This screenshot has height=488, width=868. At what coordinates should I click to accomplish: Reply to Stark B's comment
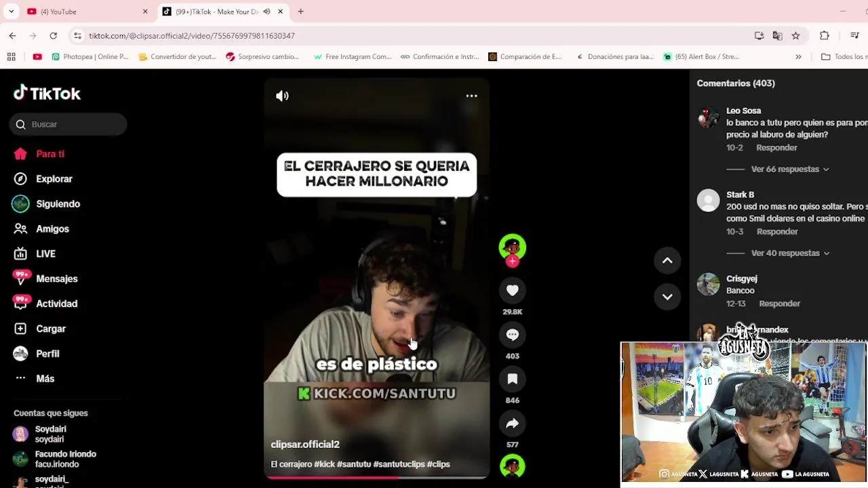[777, 232]
